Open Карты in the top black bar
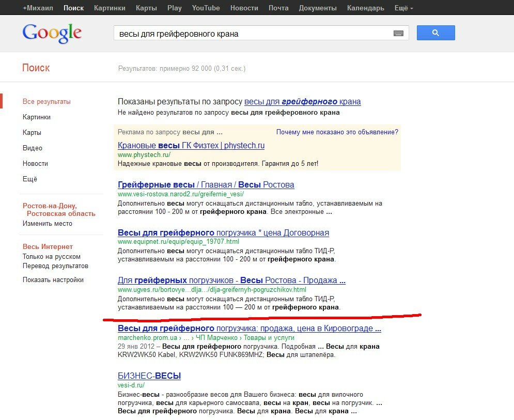 click(146, 8)
